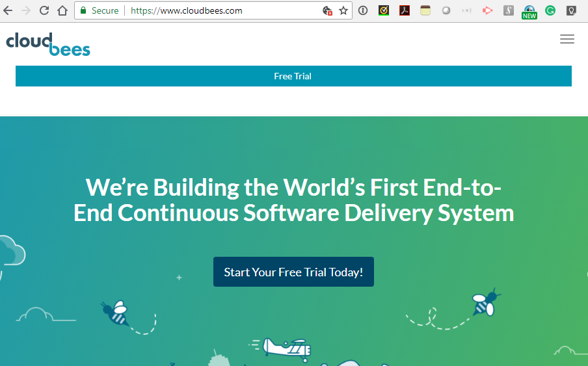Click the faded asterisk password extension icon
The height and width of the screenshot is (366, 588).
[x=466, y=10]
